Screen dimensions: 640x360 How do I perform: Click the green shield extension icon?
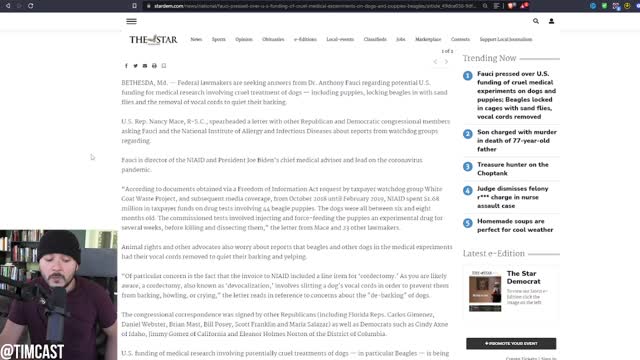[604, 6]
